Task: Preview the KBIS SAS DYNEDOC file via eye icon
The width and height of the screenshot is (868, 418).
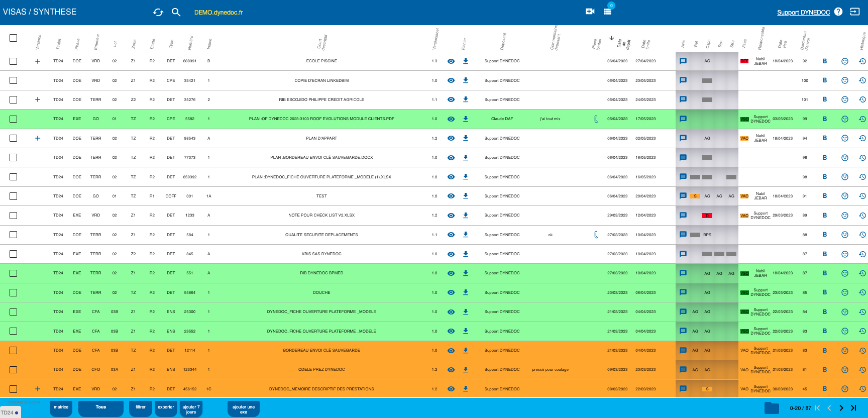Action: pos(451,254)
